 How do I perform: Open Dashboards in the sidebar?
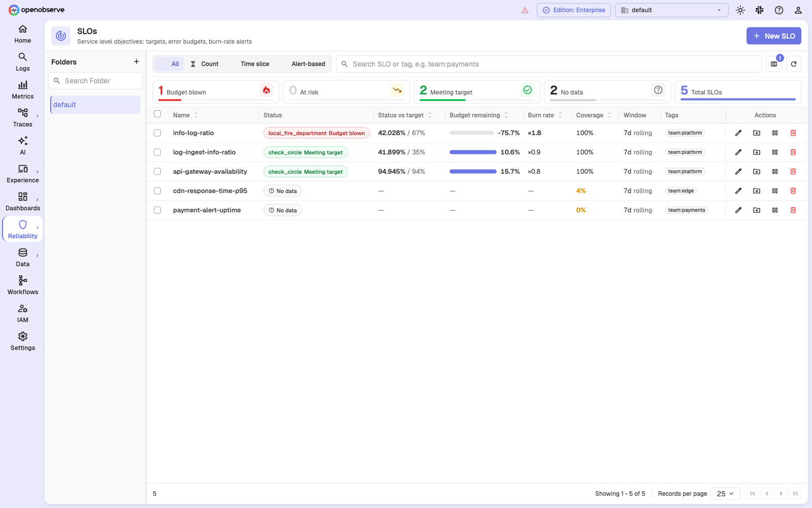click(22, 202)
